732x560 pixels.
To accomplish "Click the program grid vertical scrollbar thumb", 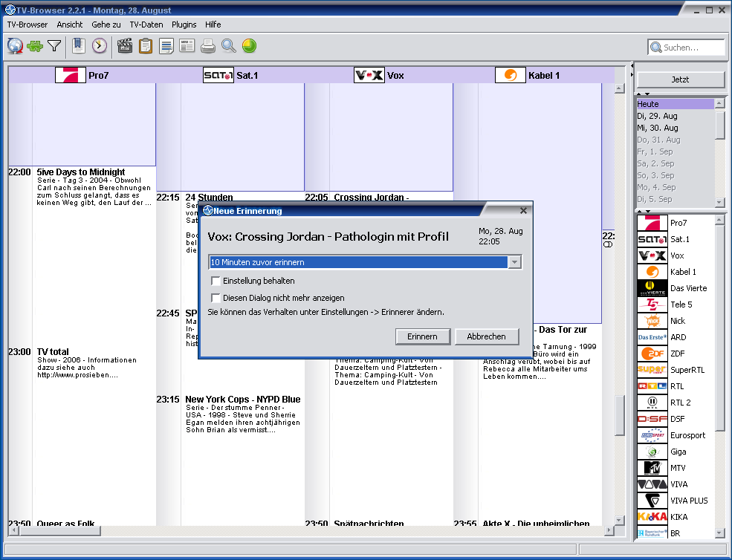I will [620, 415].
